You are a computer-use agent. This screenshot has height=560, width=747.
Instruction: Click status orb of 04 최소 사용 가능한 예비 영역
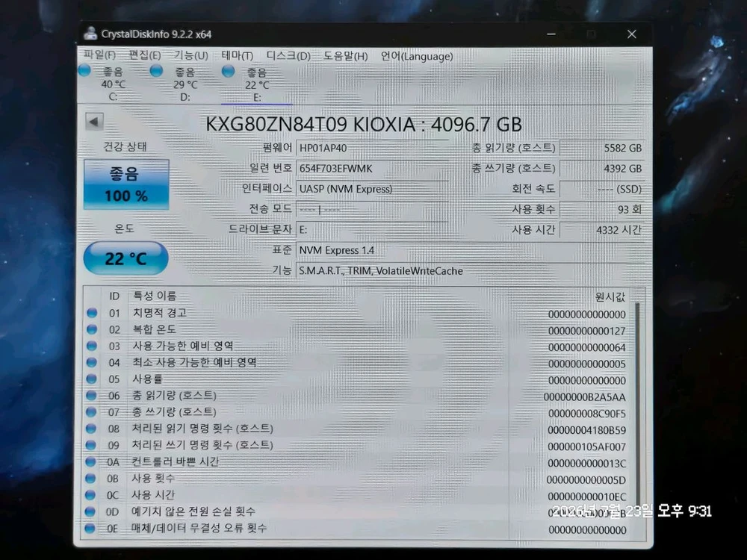(91, 362)
